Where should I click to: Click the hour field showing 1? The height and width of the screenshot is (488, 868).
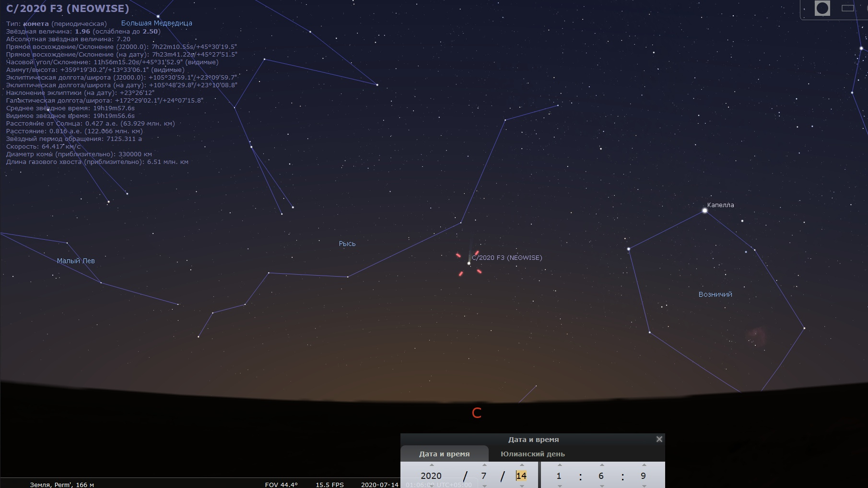click(x=559, y=476)
